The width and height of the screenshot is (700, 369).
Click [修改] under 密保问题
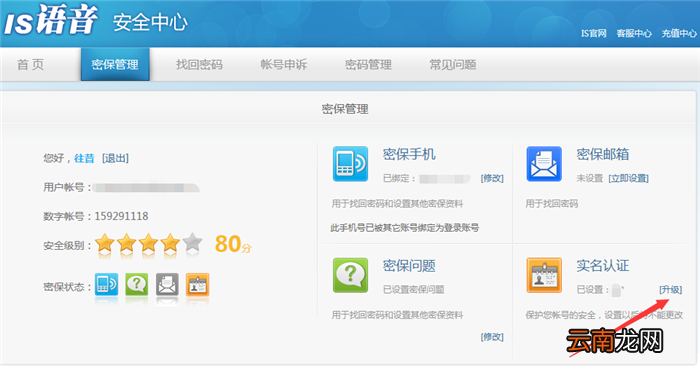pos(492,337)
